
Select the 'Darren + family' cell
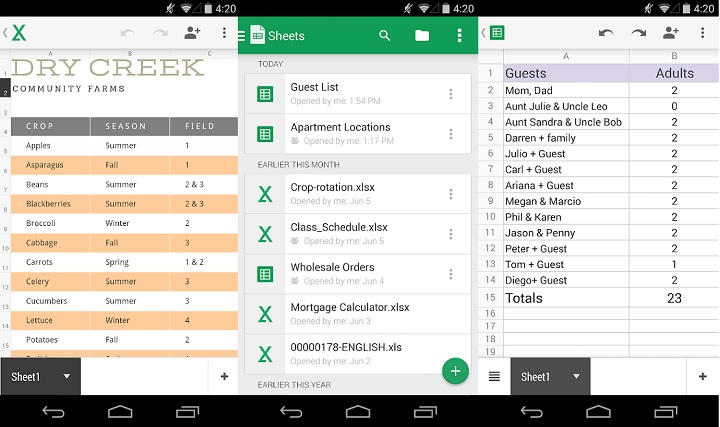(x=566, y=138)
